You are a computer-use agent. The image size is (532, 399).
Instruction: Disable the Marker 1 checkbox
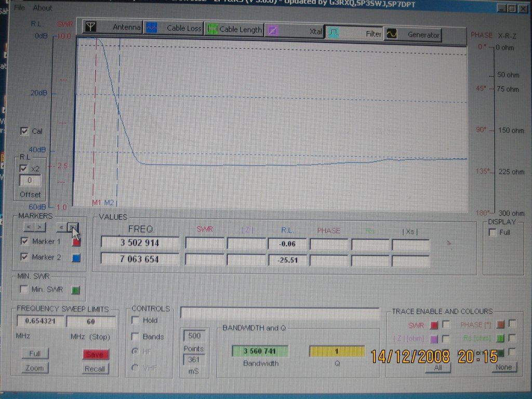click(24, 241)
